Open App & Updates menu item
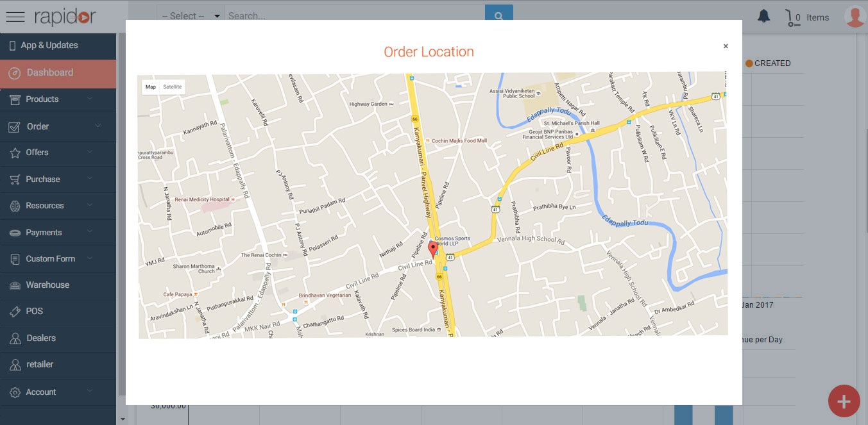 tap(58, 46)
